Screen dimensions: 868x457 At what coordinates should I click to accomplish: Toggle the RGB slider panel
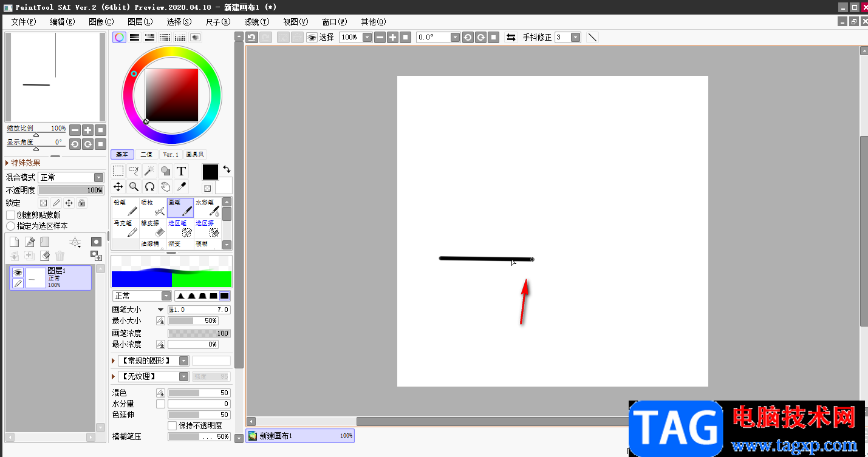(135, 37)
